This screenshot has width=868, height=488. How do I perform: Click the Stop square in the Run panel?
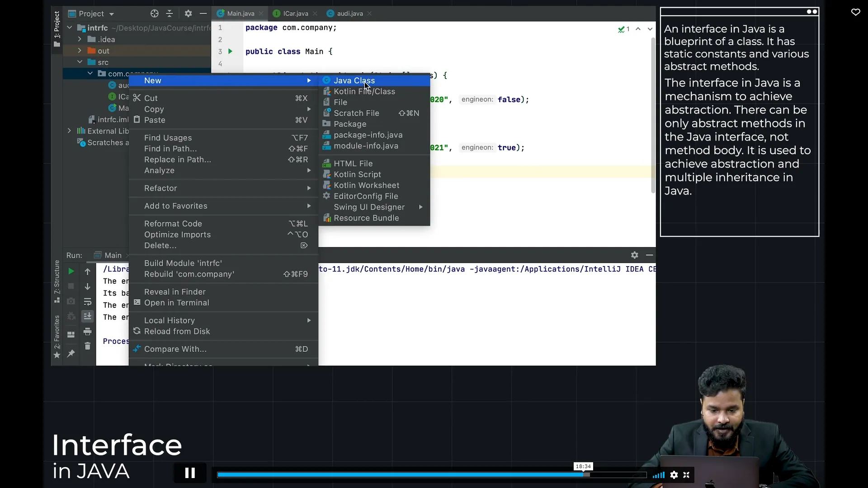pyautogui.click(x=71, y=286)
